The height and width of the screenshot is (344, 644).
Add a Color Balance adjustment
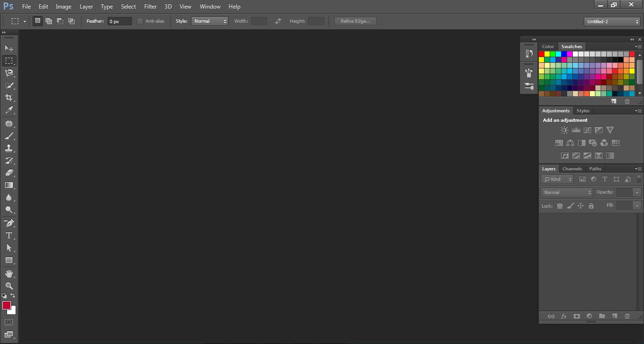570,143
